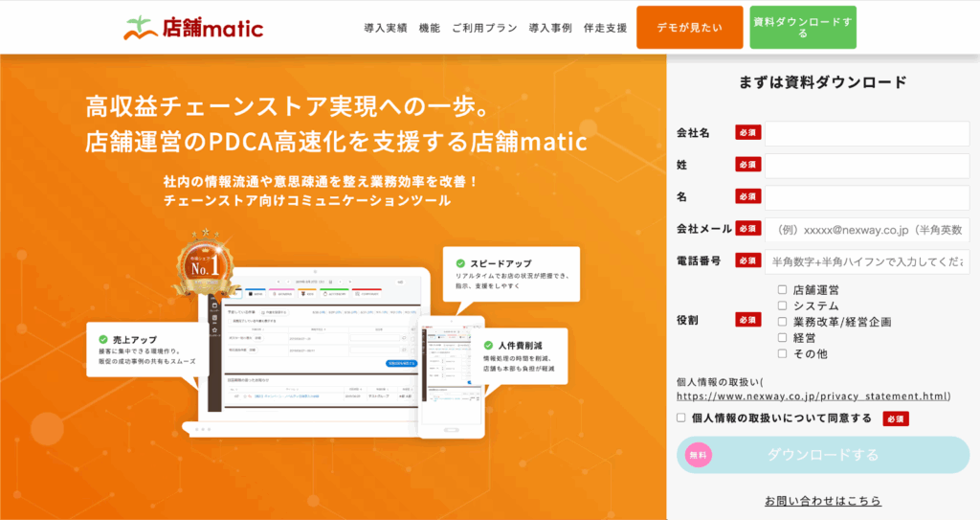Check the 店舗運営 role checkbox
The width and height of the screenshot is (980, 520).
783,289
